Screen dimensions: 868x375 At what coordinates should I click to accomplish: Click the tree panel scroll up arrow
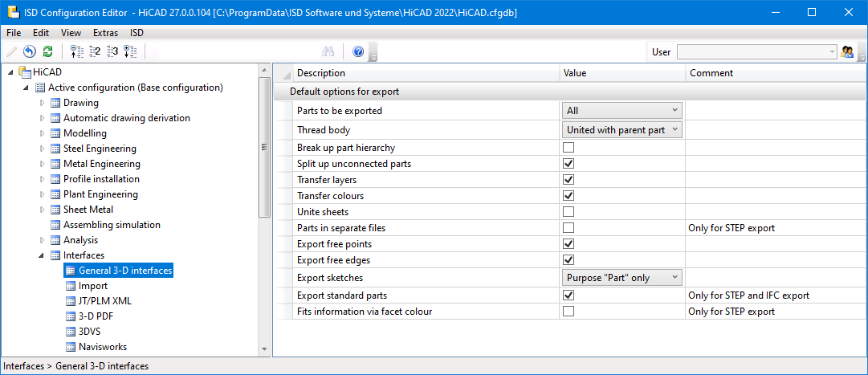point(264,71)
